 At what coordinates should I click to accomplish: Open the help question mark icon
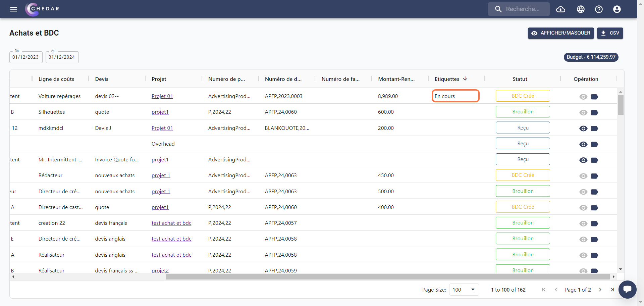tap(599, 9)
